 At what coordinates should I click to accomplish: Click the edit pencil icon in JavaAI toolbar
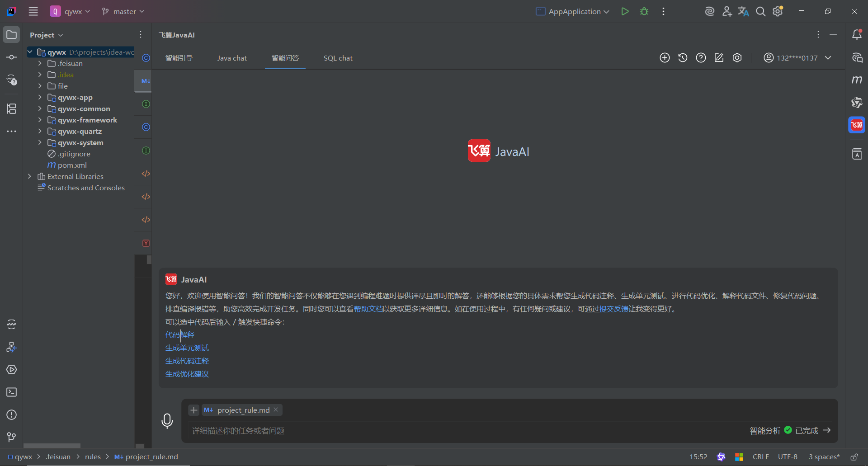coord(719,58)
